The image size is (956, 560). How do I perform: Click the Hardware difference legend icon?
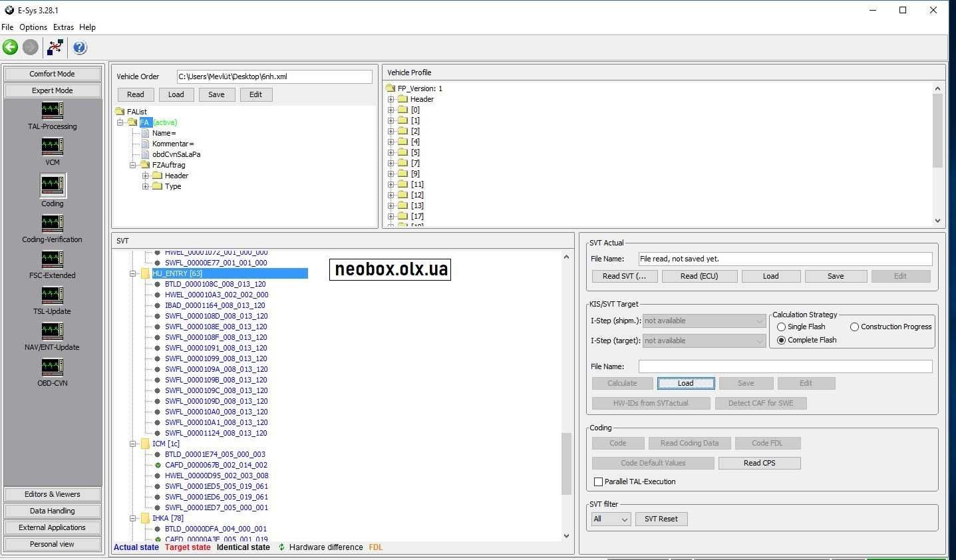point(281,547)
